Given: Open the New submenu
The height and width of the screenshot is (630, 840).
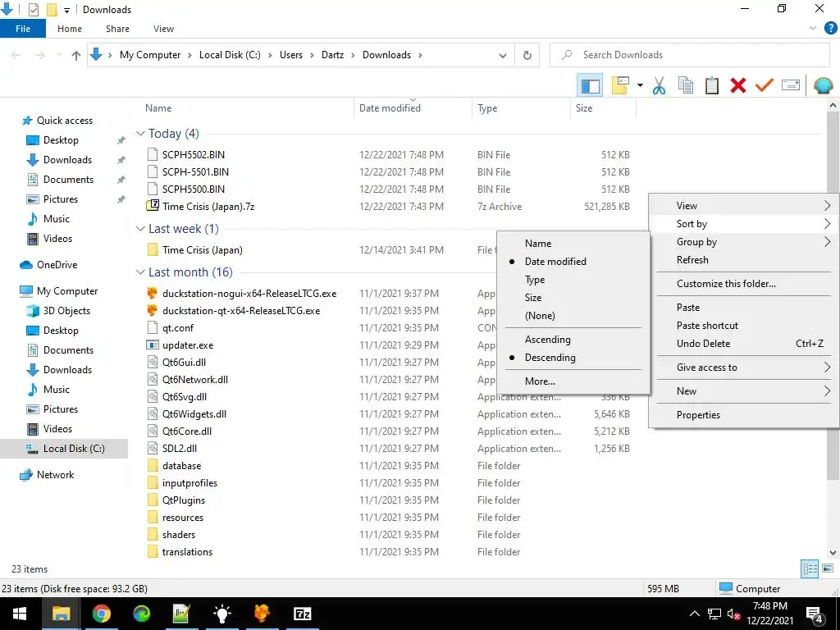Looking at the screenshot, I should pyautogui.click(x=743, y=391).
